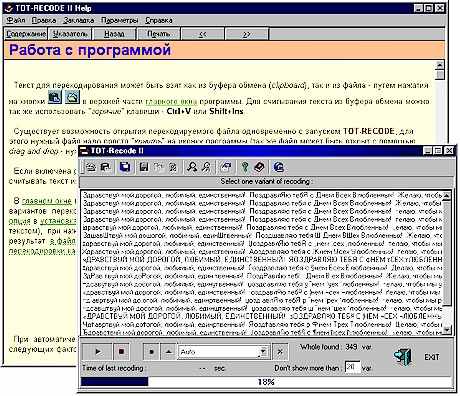Click the Don't show more than input field
Viewport: 460px width, 396px height.
352,367
